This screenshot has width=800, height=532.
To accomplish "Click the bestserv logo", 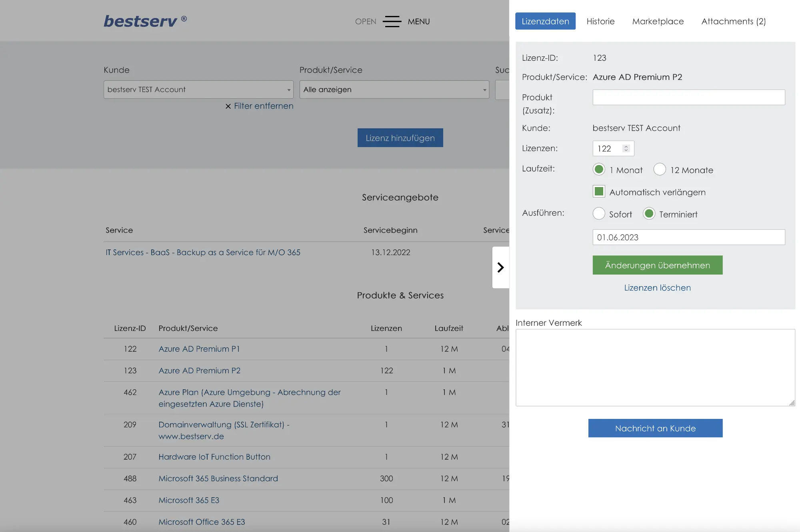I will (145, 21).
